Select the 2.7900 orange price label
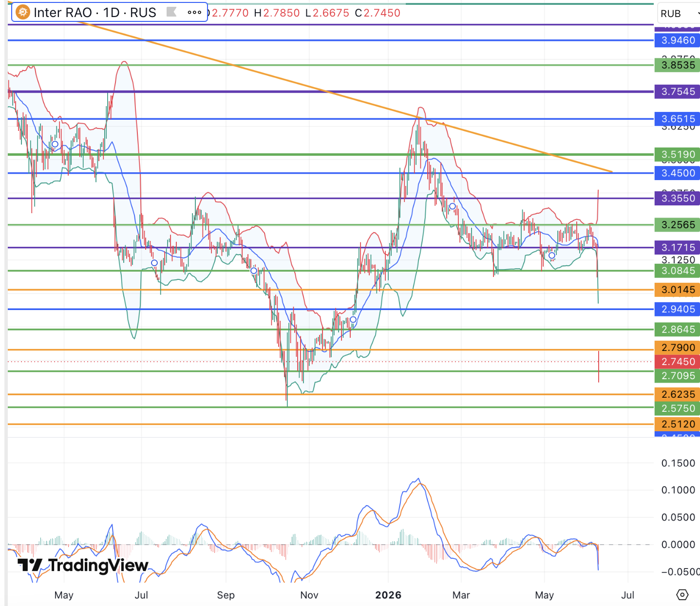This screenshot has width=700, height=606. [678, 348]
